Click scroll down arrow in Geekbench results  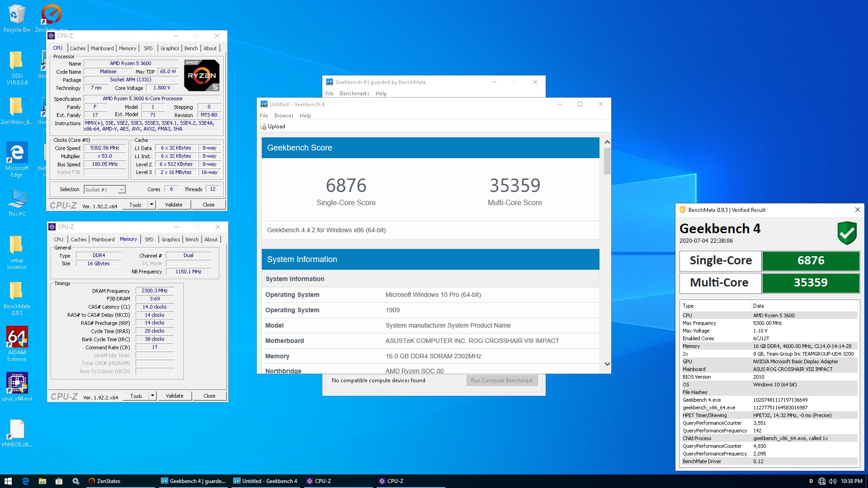pyautogui.click(x=607, y=364)
